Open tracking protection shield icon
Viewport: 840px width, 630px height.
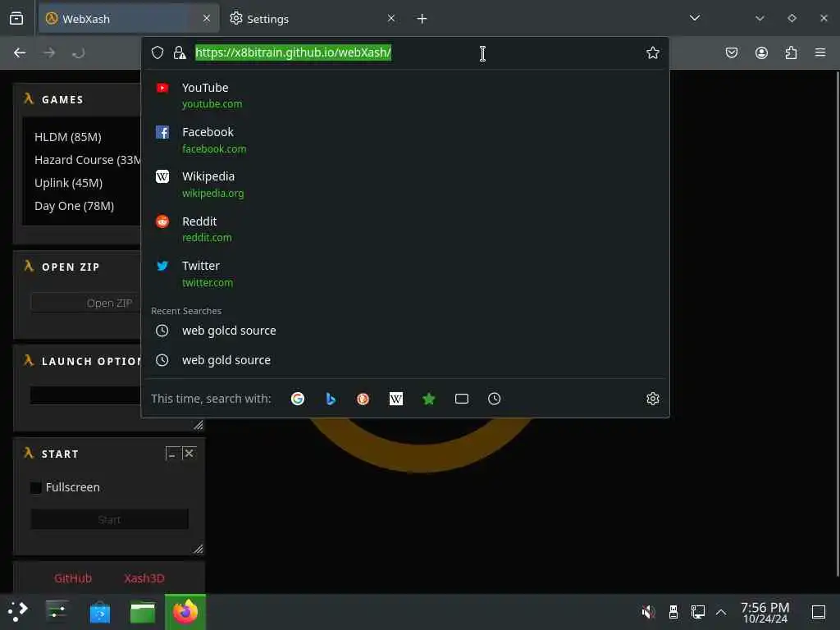tap(157, 52)
